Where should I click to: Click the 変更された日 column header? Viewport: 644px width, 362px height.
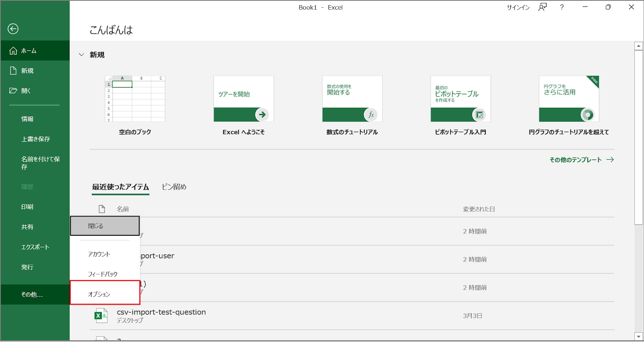click(x=479, y=209)
